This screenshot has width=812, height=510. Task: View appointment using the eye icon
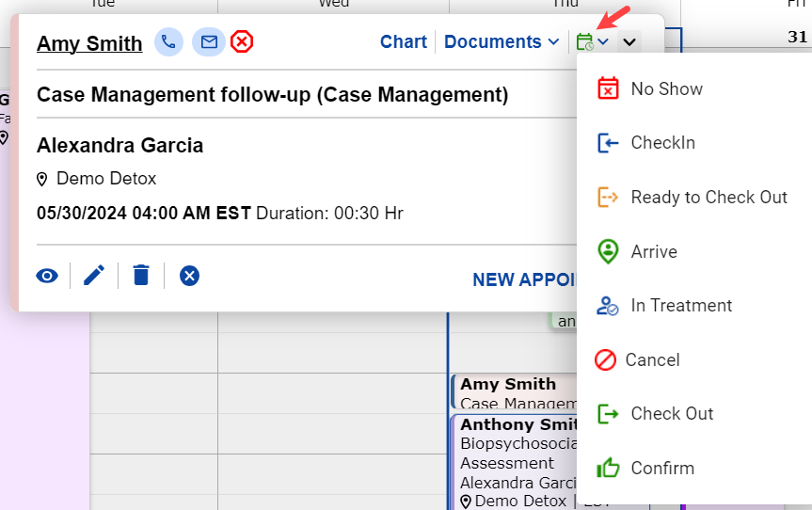(x=47, y=276)
